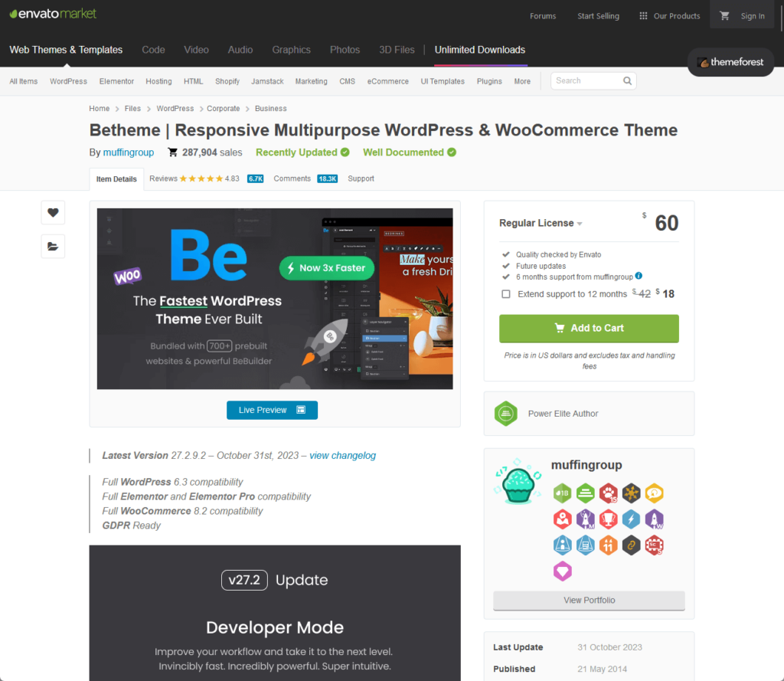Expand the More categories menu
Viewport: 784px width, 681px height.
[522, 81]
